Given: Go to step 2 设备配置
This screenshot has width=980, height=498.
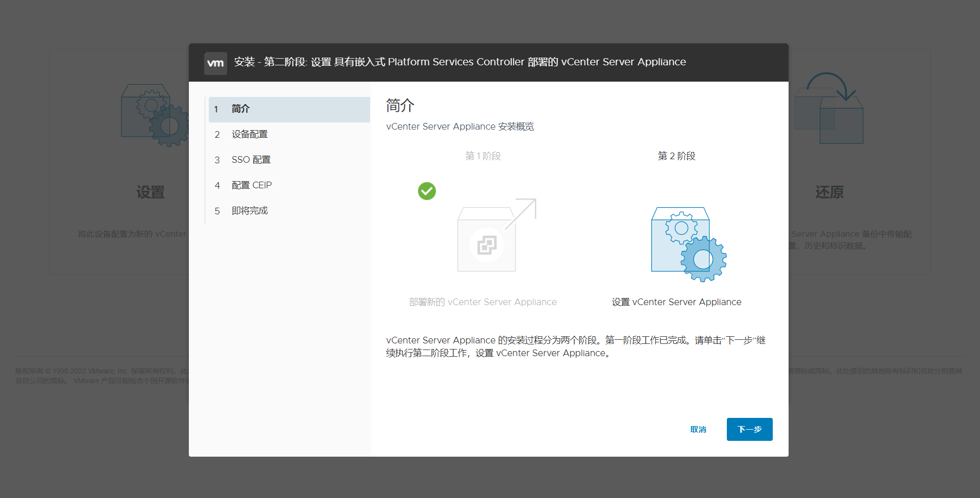Looking at the screenshot, I should [289, 135].
